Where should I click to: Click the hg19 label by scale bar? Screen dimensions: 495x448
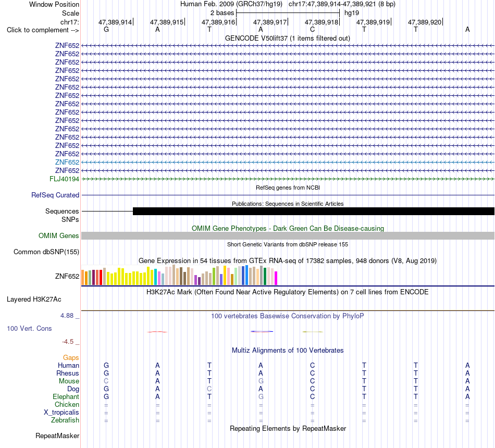[x=352, y=13]
